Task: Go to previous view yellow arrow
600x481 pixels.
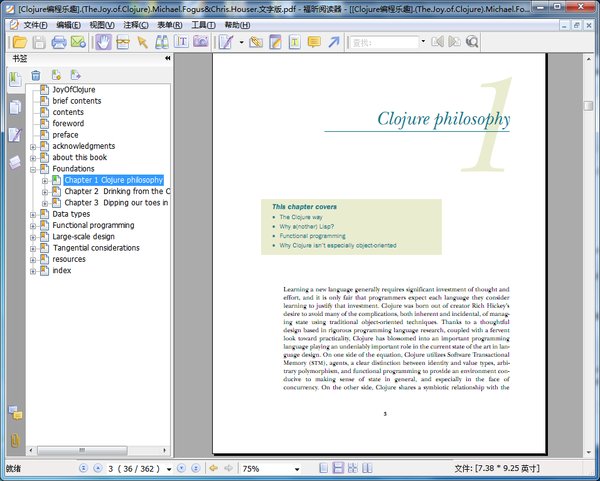Action: tap(214, 468)
